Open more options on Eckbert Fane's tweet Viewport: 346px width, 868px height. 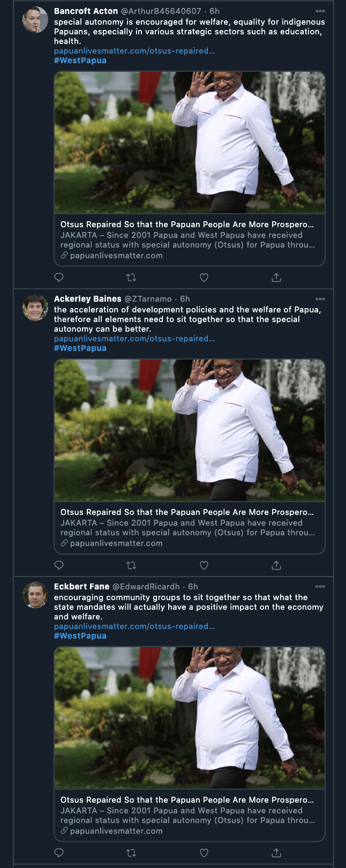320,587
